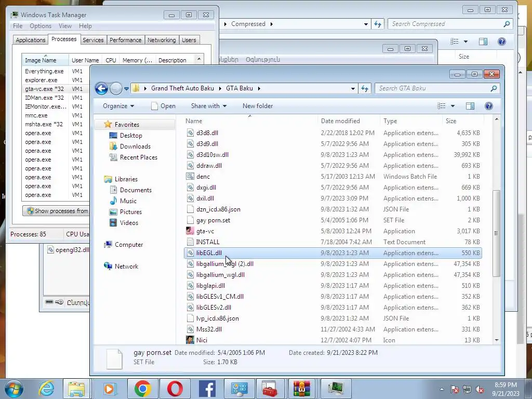This screenshot has width=532, height=399.
Task: Sort processes by Image Name column
Action: pyautogui.click(x=46, y=60)
